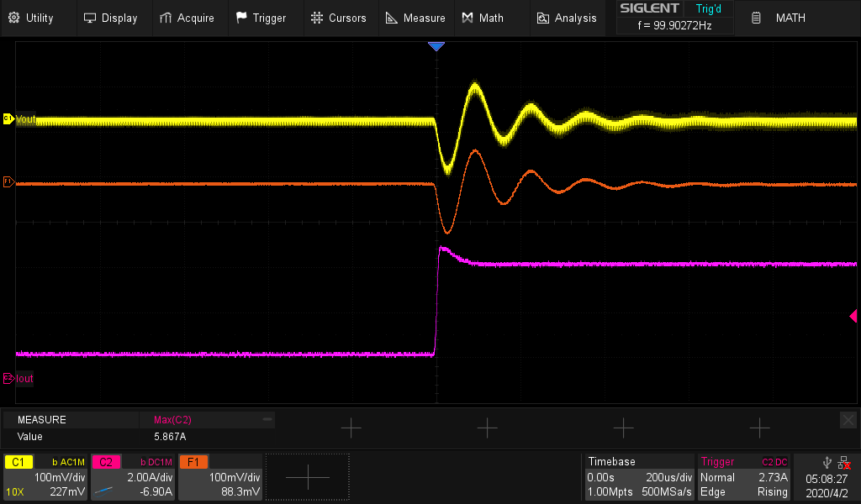Toggle the F1 math channel box
This screenshot has height=504, width=861.
tap(220, 477)
